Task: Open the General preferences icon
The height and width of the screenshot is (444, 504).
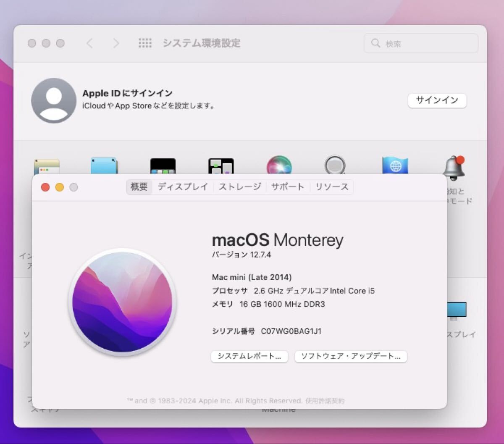Action: click(x=47, y=166)
